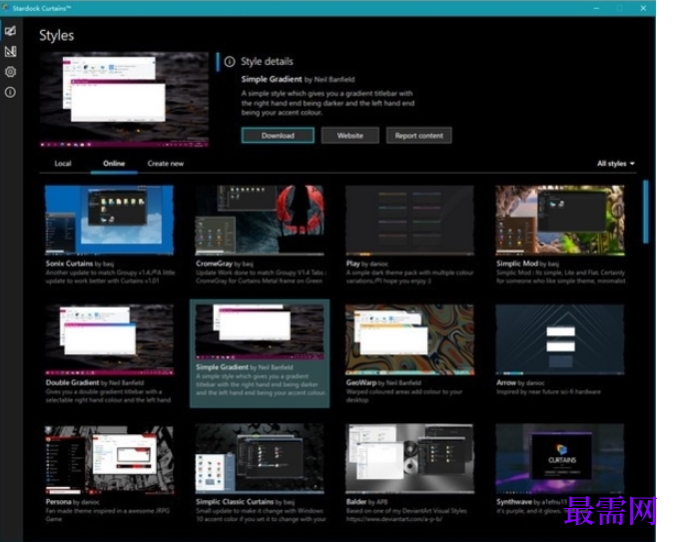Minimize the Stardock Curtains window
This screenshot has width=676, height=542.
596,8
